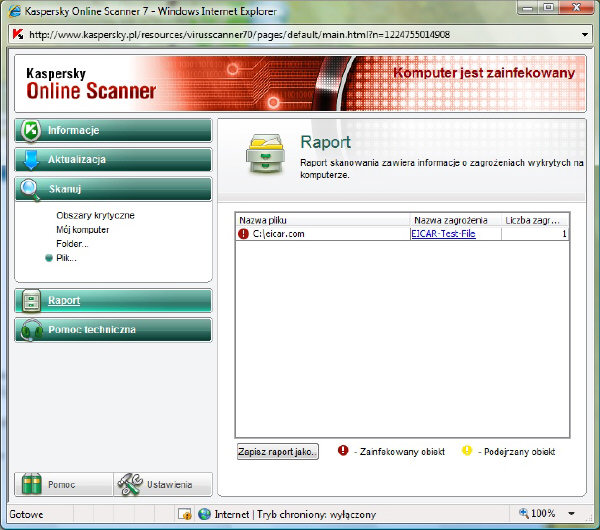Click the blue download arrow icon on Aktualizacja
The height and width of the screenshot is (530, 600).
click(x=31, y=160)
